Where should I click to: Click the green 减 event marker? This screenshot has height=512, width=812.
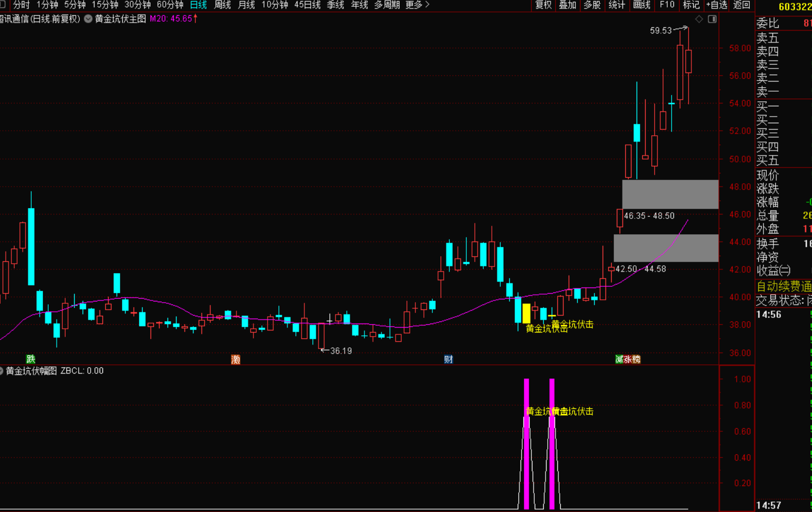tap(619, 359)
